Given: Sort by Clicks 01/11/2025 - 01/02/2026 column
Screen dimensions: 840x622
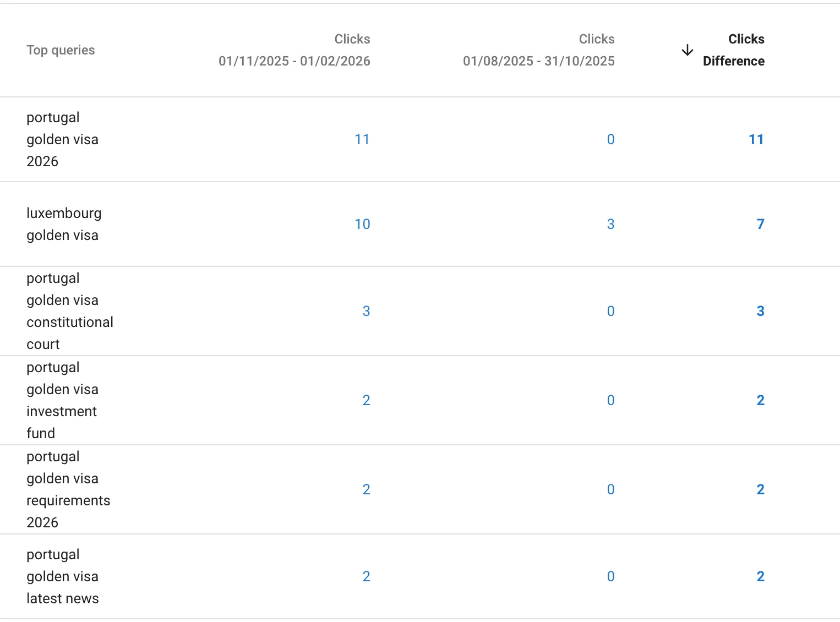Looking at the screenshot, I should [x=294, y=50].
